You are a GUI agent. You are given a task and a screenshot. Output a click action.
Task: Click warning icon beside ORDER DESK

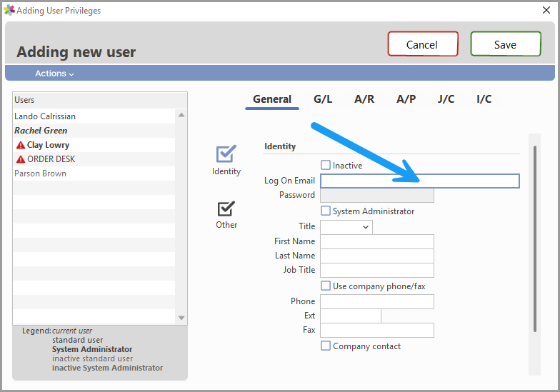click(x=21, y=159)
